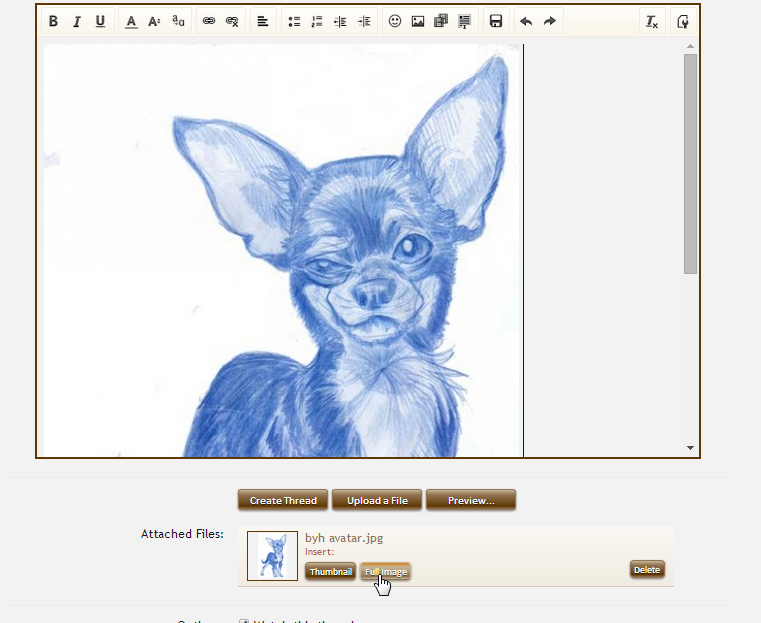761x623 pixels.
Task: Insert an ordered numbered list
Action: (x=317, y=21)
